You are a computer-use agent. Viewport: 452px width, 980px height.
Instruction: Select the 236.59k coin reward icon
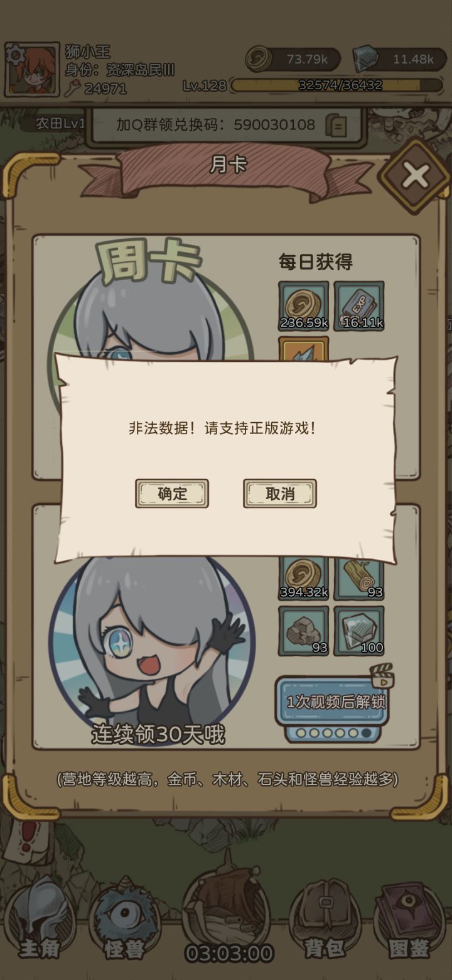(304, 306)
